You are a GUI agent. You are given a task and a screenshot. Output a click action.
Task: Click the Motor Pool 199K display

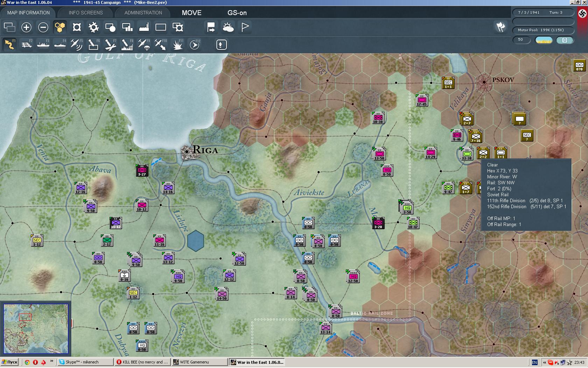click(x=543, y=30)
